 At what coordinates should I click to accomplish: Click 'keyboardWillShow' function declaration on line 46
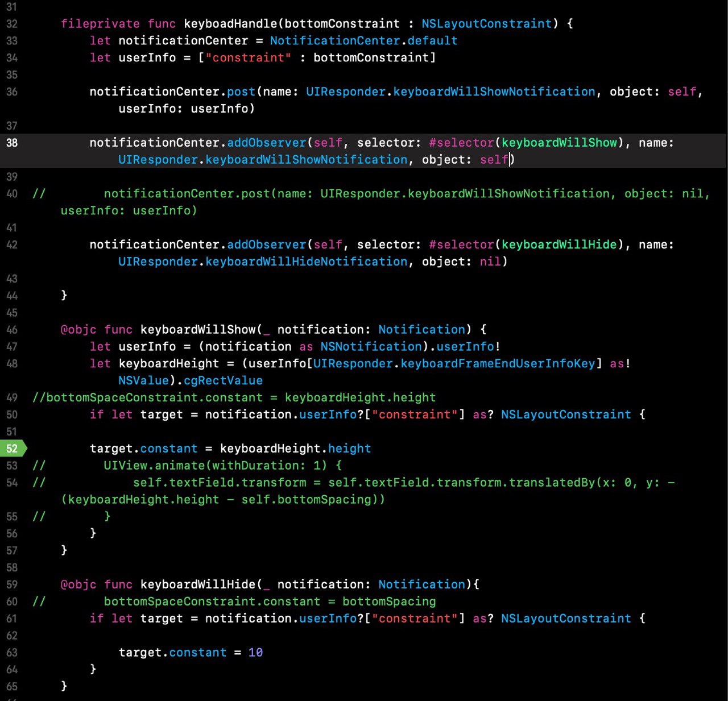click(x=198, y=330)
